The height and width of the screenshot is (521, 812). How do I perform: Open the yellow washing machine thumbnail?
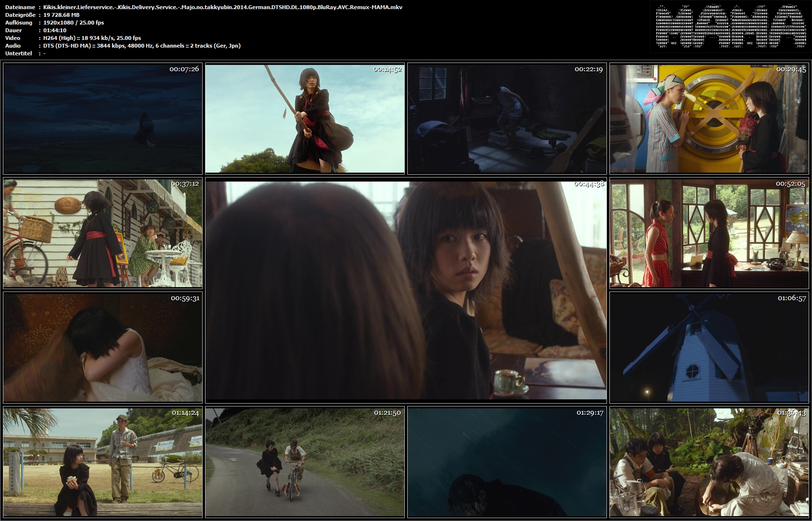(709, 119)
